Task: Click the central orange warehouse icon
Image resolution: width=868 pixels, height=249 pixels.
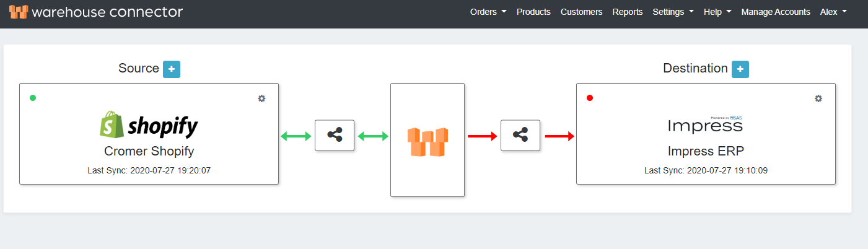Action: click(427, 142)
